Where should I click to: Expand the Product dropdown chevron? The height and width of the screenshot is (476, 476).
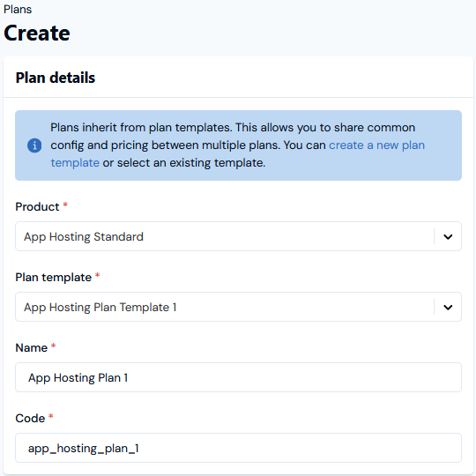point(448,236)
